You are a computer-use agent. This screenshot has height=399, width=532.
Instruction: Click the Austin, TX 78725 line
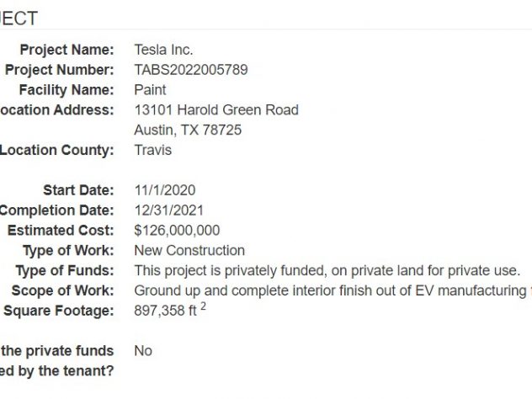(x=188, y=130)
